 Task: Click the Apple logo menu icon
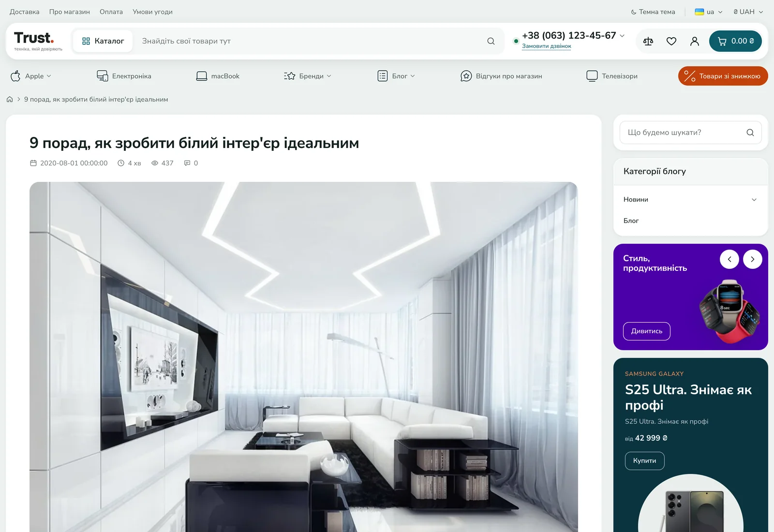(15, 76)
